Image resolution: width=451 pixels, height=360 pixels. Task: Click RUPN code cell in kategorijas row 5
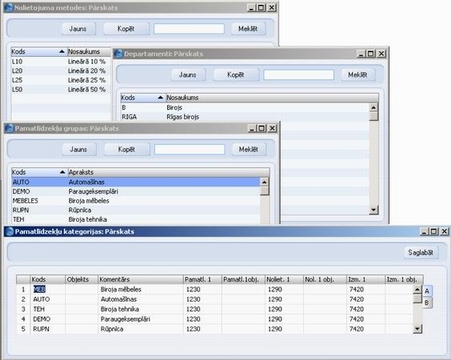[48, 329]
